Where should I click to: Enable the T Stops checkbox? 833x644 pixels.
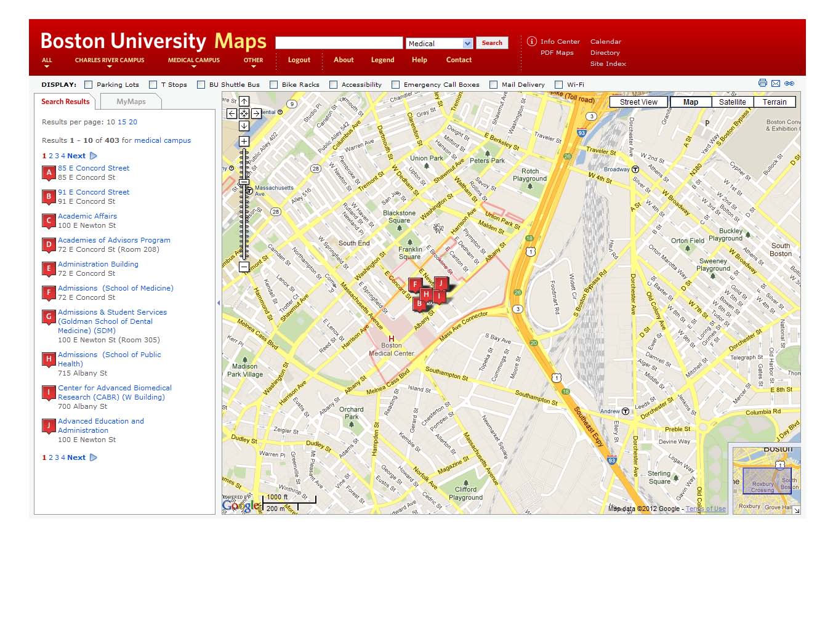[153, 85]
